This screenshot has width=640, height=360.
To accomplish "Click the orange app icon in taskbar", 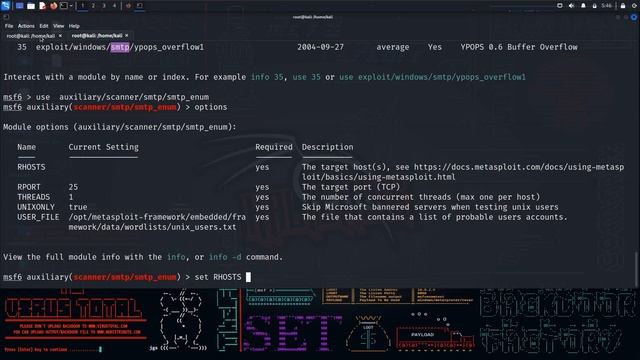I will [x=128, y=6].
